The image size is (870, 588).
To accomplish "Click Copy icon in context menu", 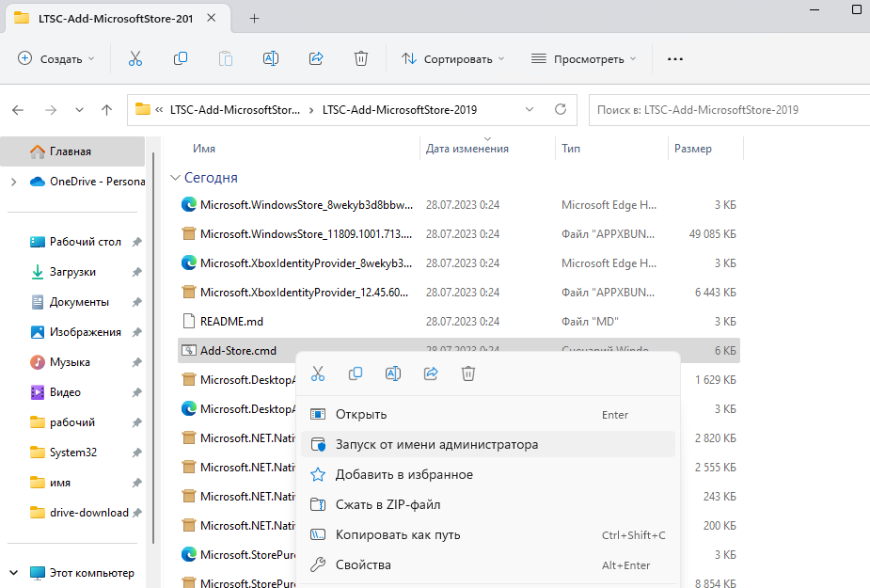I will pyautogui.click(x=356, y=373).
